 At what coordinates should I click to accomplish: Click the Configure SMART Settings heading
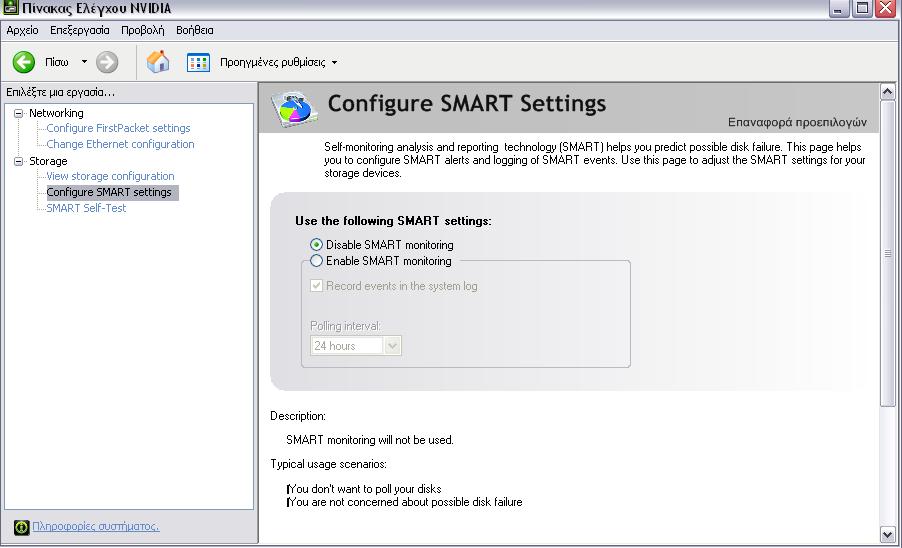(467, 104)
